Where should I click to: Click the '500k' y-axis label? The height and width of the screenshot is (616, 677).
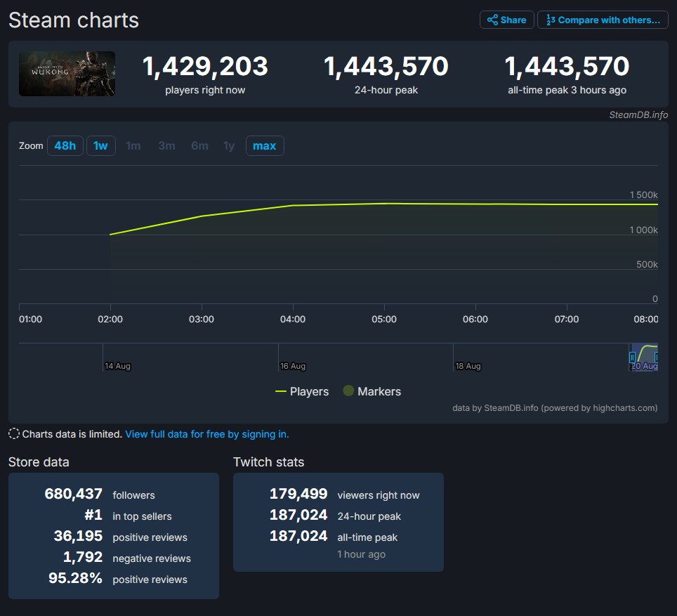click(x=647, y=264)
